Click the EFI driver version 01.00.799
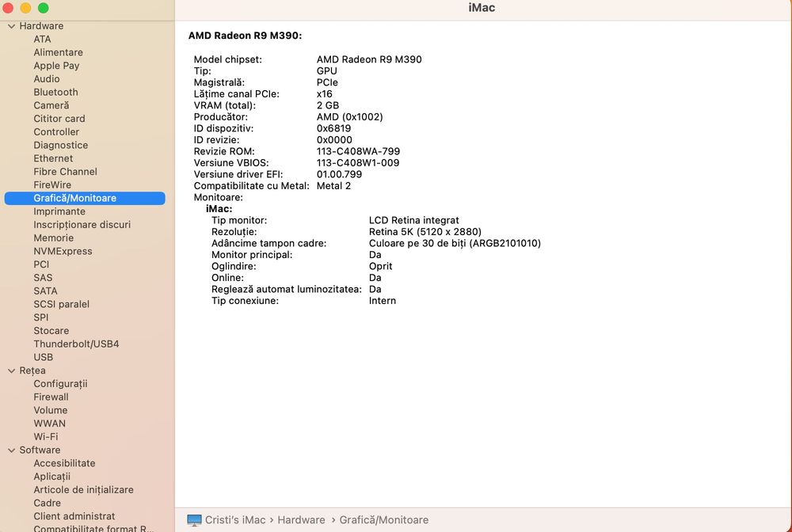The width and height of the screenshot is (792, 532). coord(340,174)
